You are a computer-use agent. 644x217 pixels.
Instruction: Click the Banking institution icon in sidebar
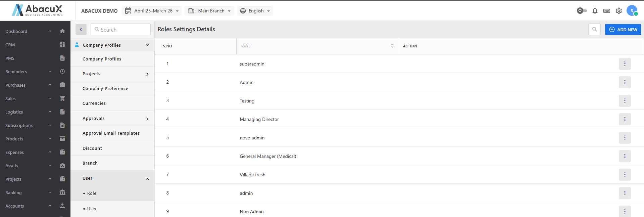62,192
